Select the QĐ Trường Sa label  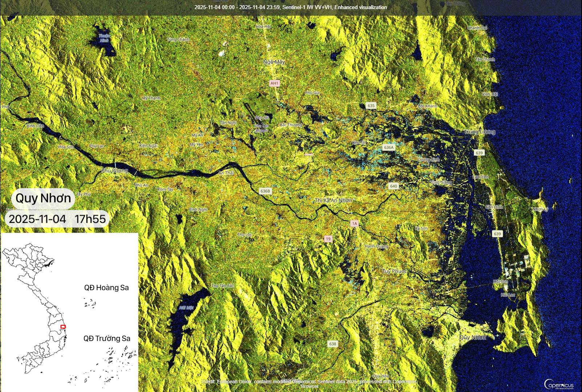coord(107,338)
